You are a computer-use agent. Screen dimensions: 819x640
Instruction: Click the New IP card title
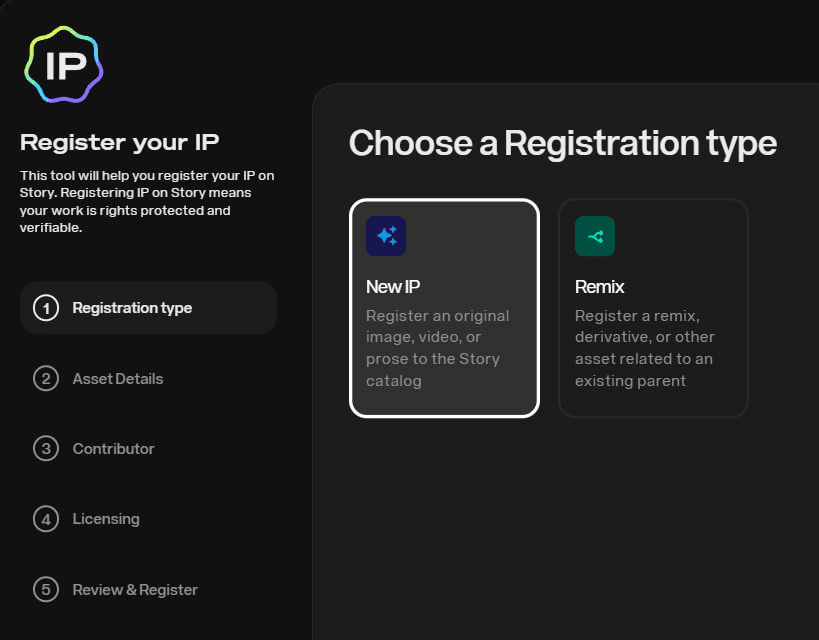393,287
